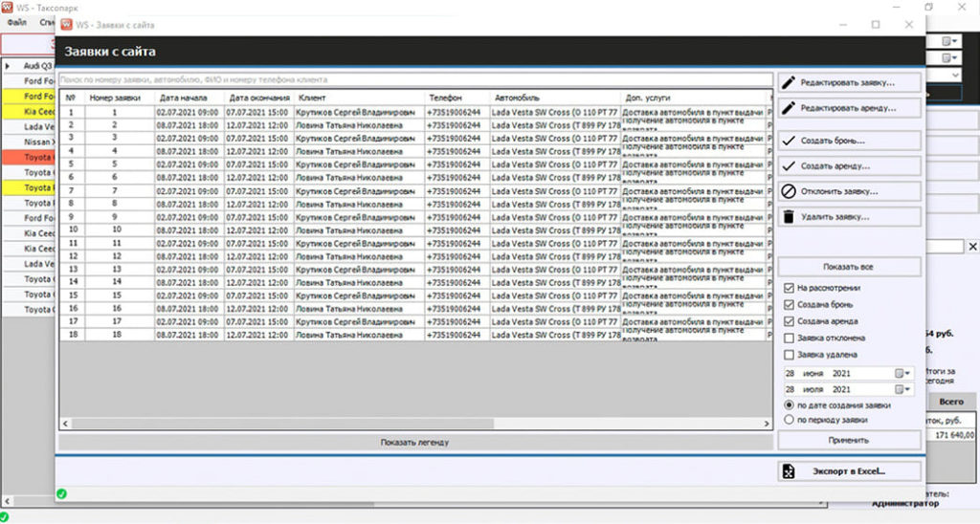
Task: Open Редактировать заявку button
Action: click(849, 82)
